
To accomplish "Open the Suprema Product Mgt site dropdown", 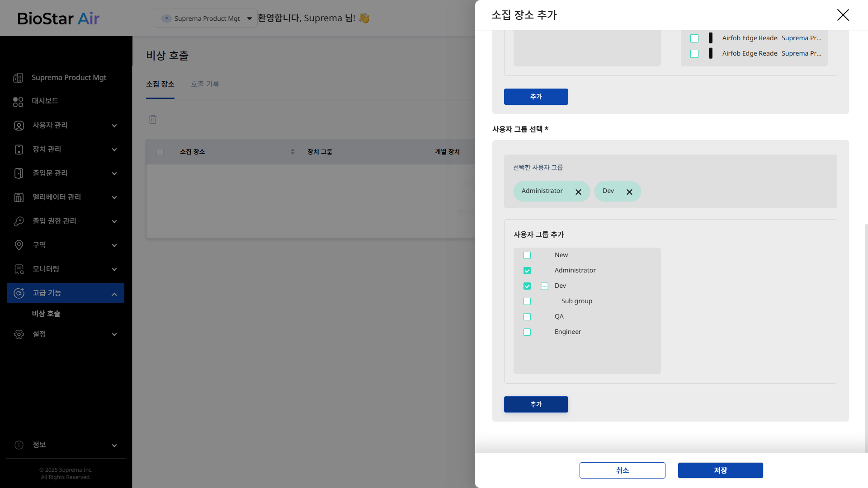I will [x=206, y=19].
